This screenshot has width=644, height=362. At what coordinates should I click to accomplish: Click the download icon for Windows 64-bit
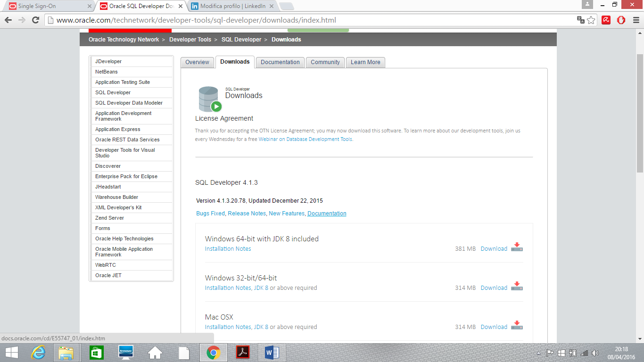point(517,247)
